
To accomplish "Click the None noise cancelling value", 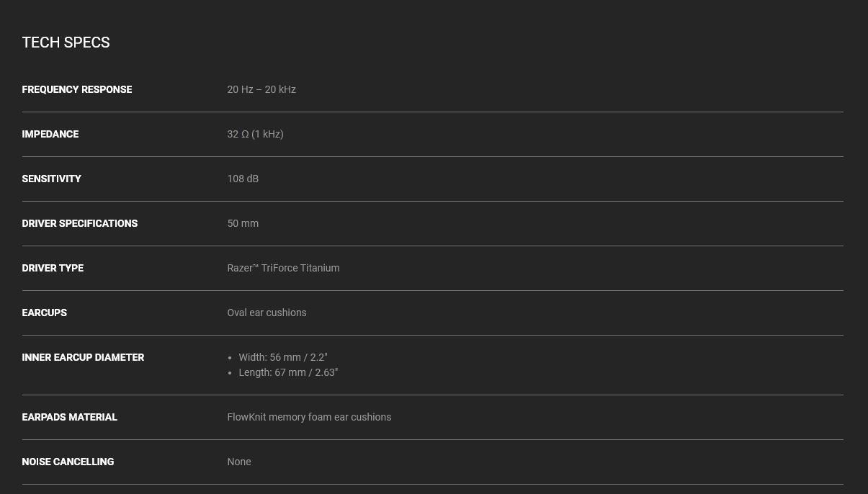I will coord(239,462).
